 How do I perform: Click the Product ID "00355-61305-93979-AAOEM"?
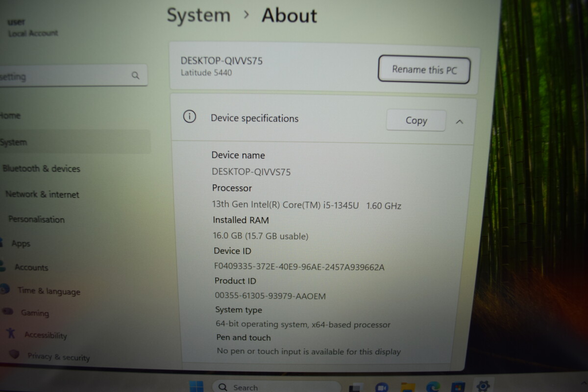pyautogui.click(x=270, y=296)
